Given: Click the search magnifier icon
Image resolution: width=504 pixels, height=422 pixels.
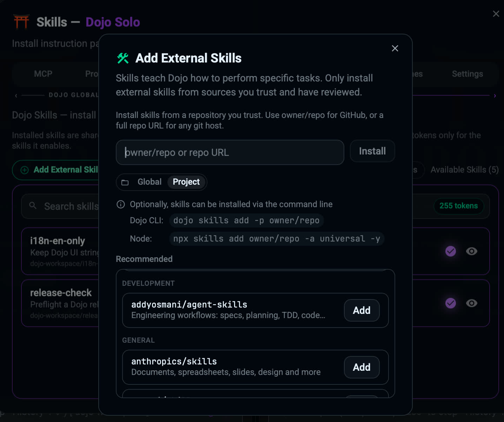Looking at the screenshot, I should (x=33, y=206).
